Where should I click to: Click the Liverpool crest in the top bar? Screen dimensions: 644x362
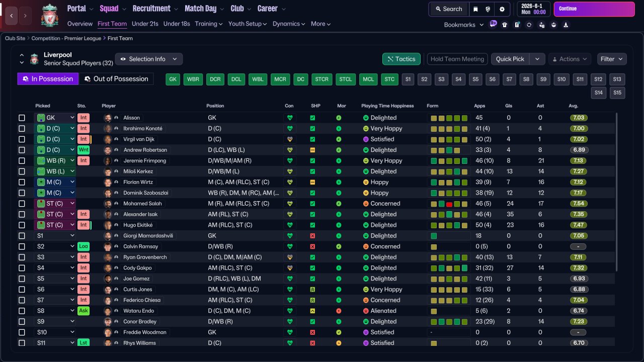(x=49, y=15)
